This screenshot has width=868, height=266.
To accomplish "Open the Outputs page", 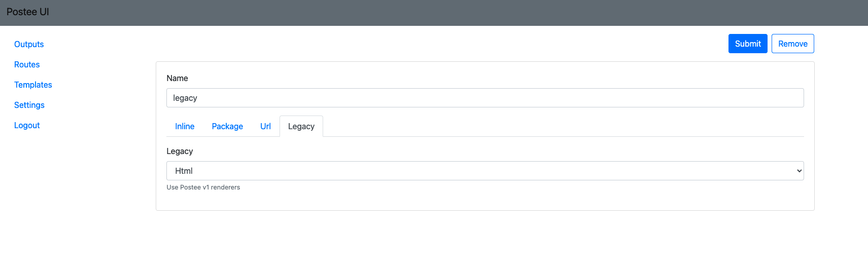I will point(29,44).
